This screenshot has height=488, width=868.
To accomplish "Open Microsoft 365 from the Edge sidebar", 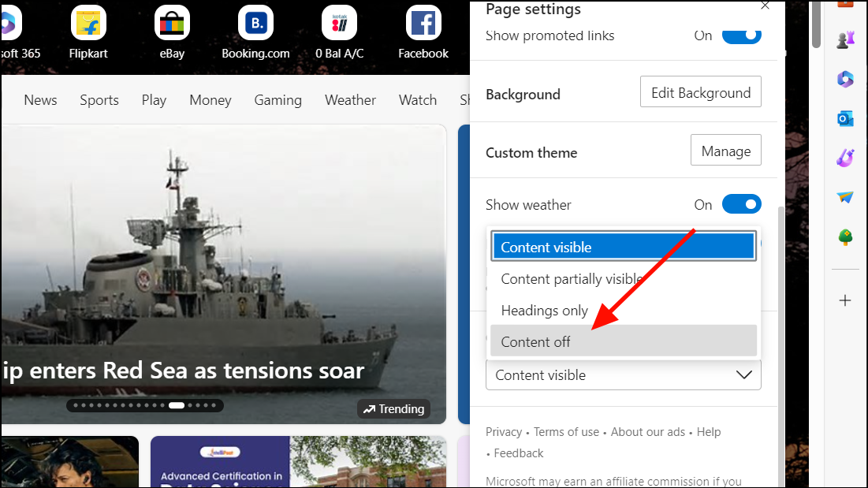I will (844, 79).
